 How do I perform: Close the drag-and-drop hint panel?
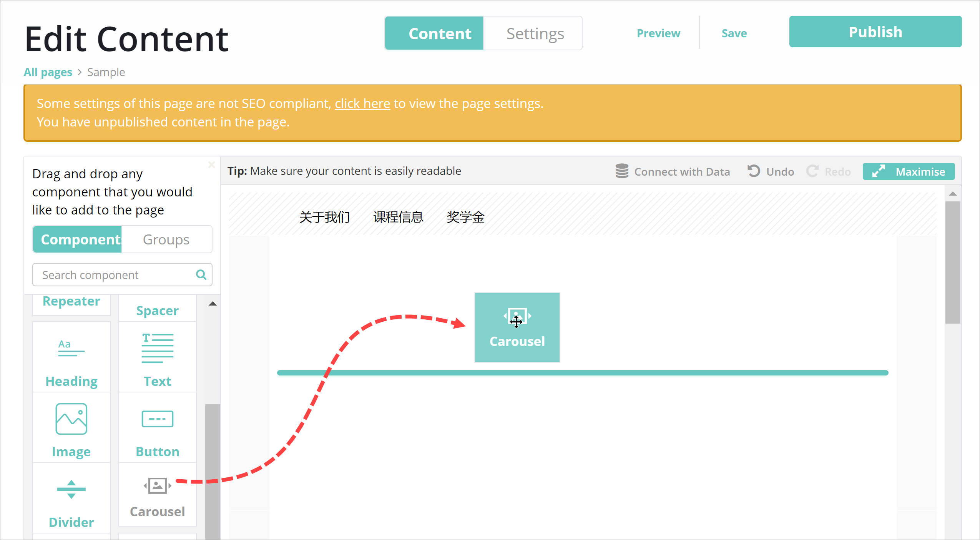pos(211,165)
